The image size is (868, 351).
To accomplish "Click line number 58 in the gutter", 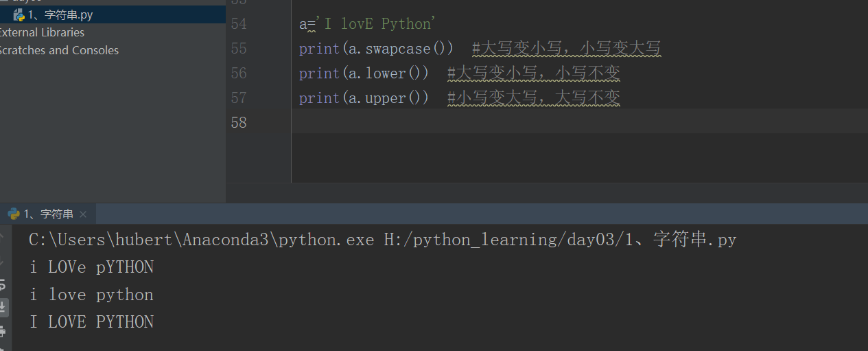I will 238,123.
